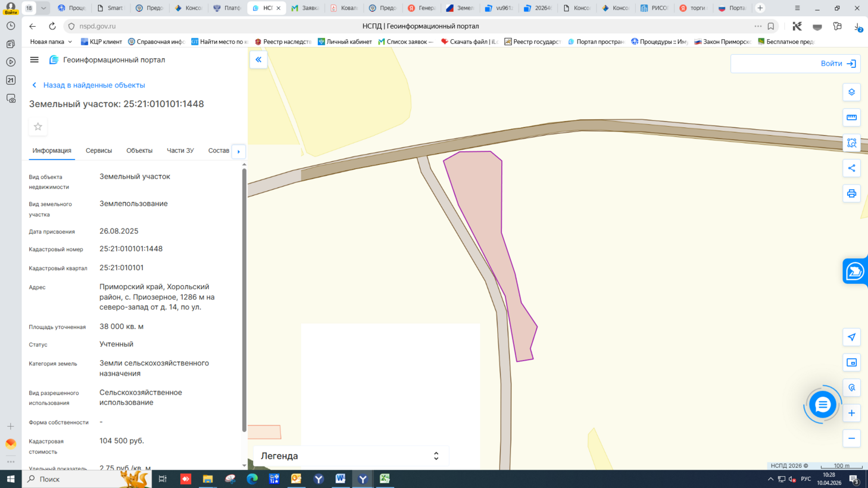Expand the Легенда panel
The width and height of the screenshot is (868, 488).
(x=436, y=456)
